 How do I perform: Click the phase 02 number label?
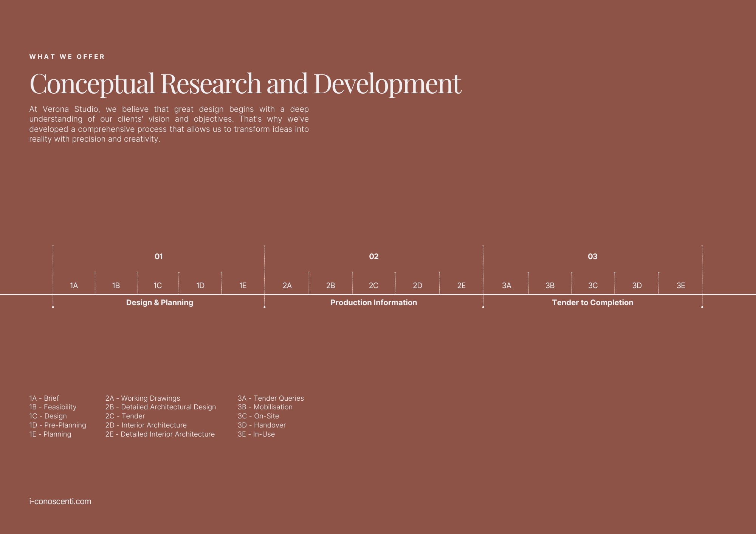click(373, 256)
